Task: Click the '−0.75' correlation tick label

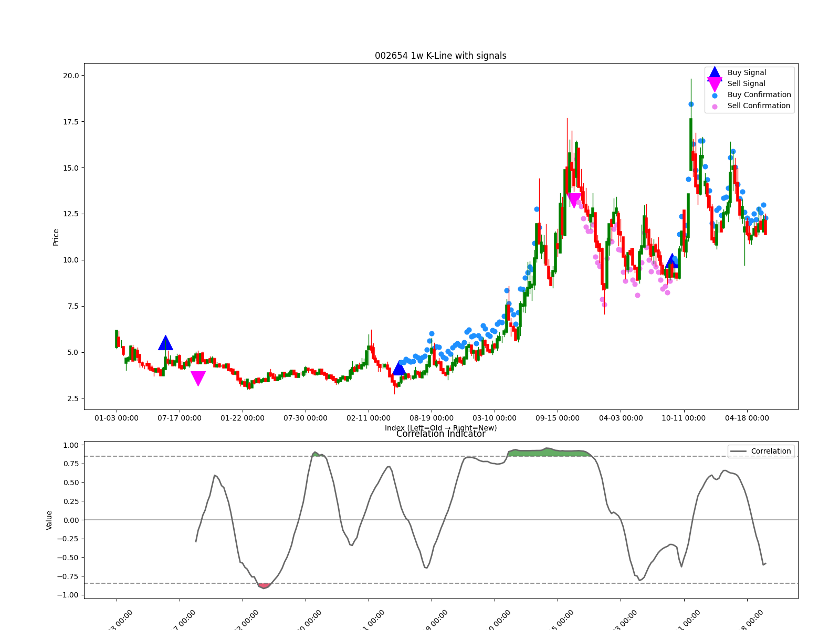Action: pyautogui.click(x=68, y=576)
